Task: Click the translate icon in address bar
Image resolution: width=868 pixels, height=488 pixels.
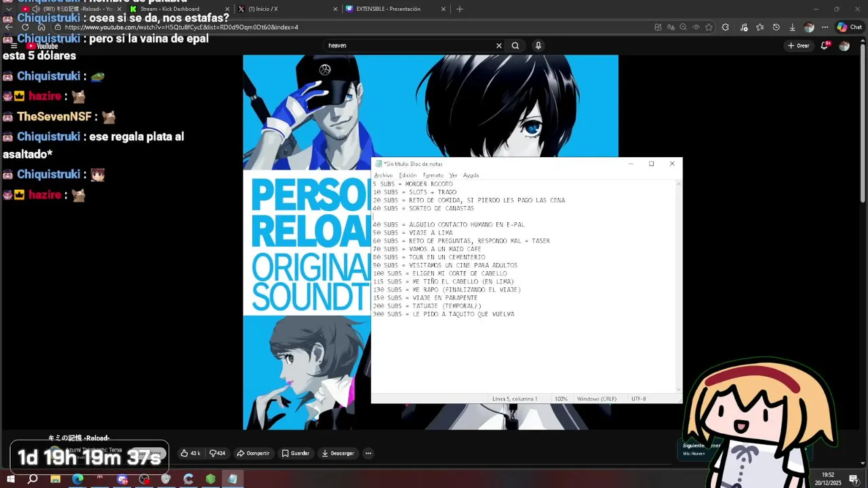Action: click(x=671, y=27)
